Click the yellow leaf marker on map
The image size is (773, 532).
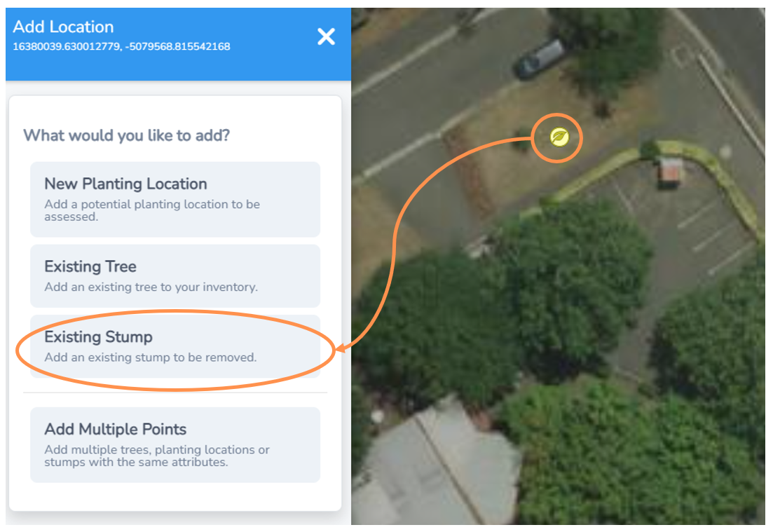(x=559, y=137)
